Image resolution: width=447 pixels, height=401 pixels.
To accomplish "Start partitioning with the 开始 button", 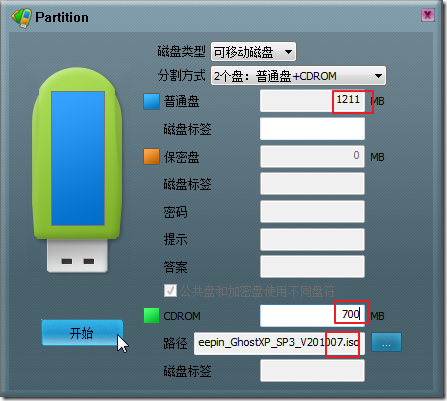I will (x=82, y=333).
